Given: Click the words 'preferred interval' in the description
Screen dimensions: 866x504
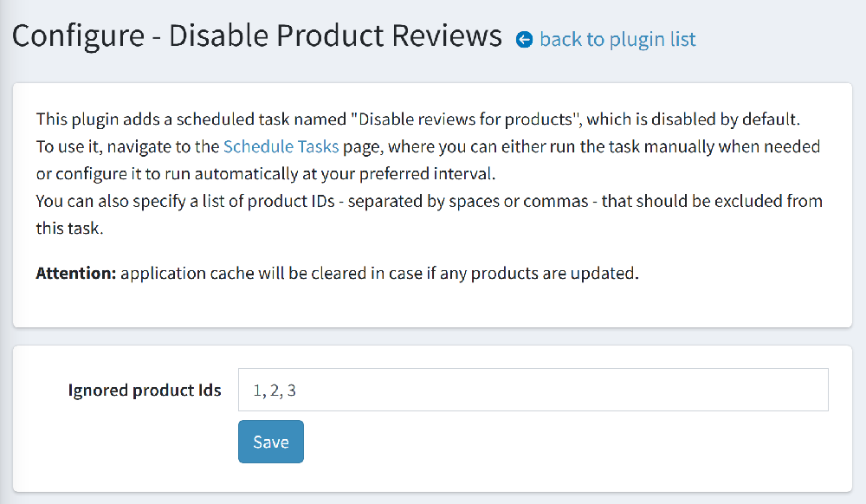Looking at the screenshot, I should [426, 174].
